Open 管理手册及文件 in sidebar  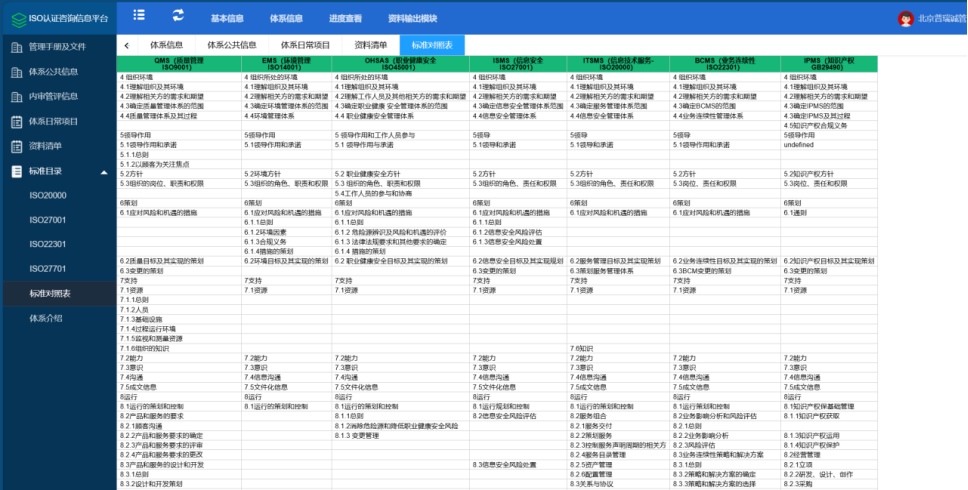pos(58,47)
